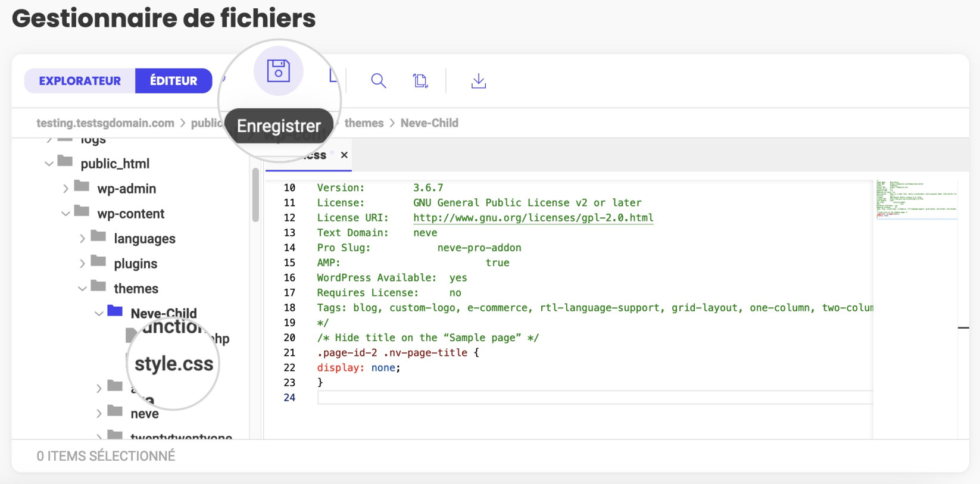Select the public_html folder

(115, 164)
